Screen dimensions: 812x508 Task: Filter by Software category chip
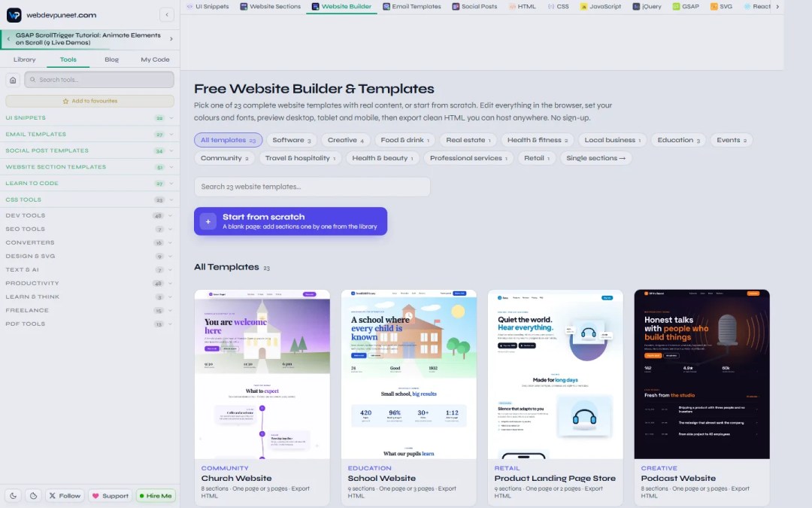(292, 140)
